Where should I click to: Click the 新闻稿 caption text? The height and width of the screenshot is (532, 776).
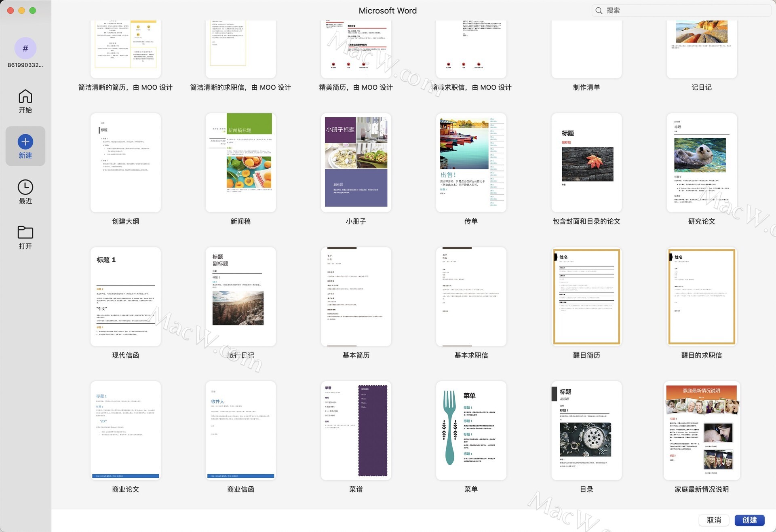click(240, 221)
